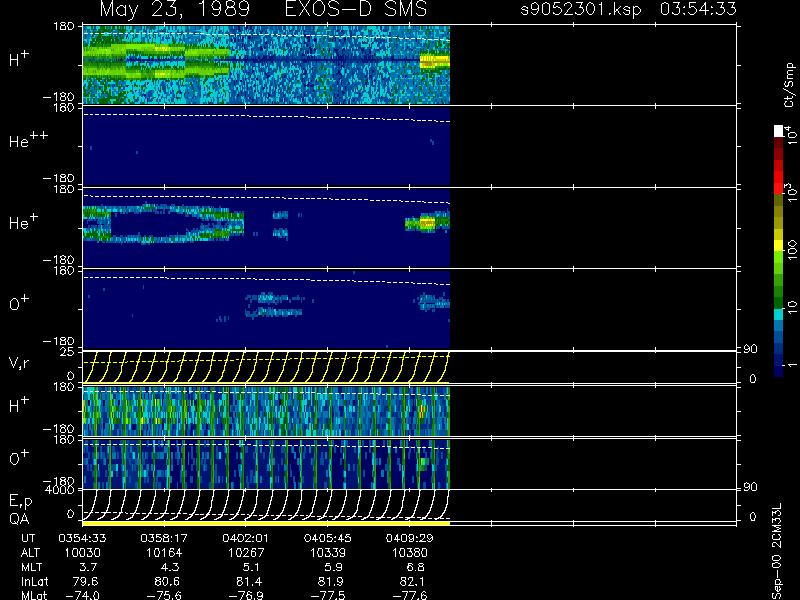Click the 'MLT' row label

point(32,567)
